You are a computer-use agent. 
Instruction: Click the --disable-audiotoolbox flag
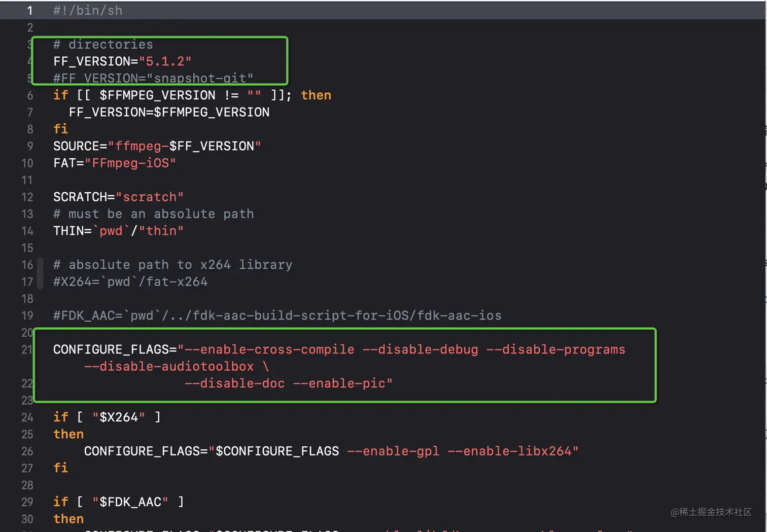pyautogui.click(x=169, y=366)
